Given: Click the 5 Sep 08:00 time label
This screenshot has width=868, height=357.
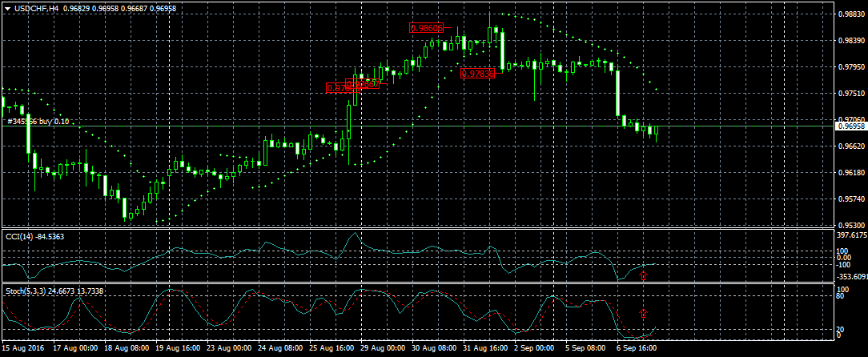Looking at the screenshot, I should point(585,349).
